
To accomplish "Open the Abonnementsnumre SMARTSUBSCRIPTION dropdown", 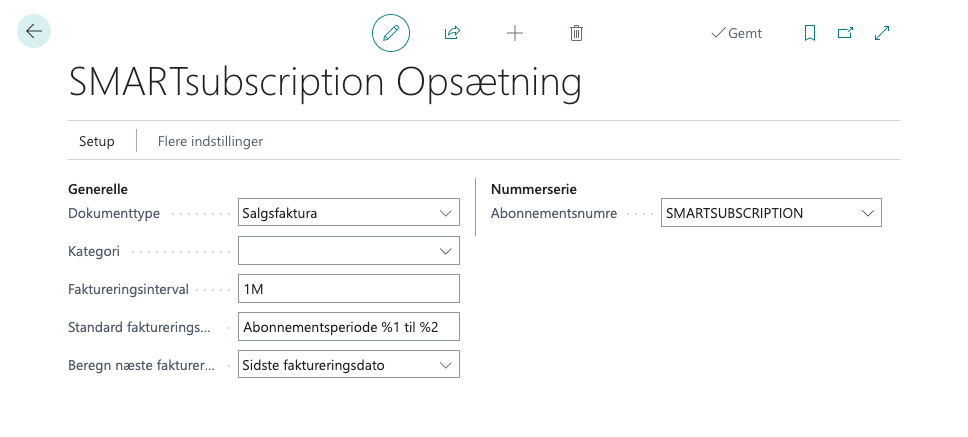I will [x=771, y=213].
